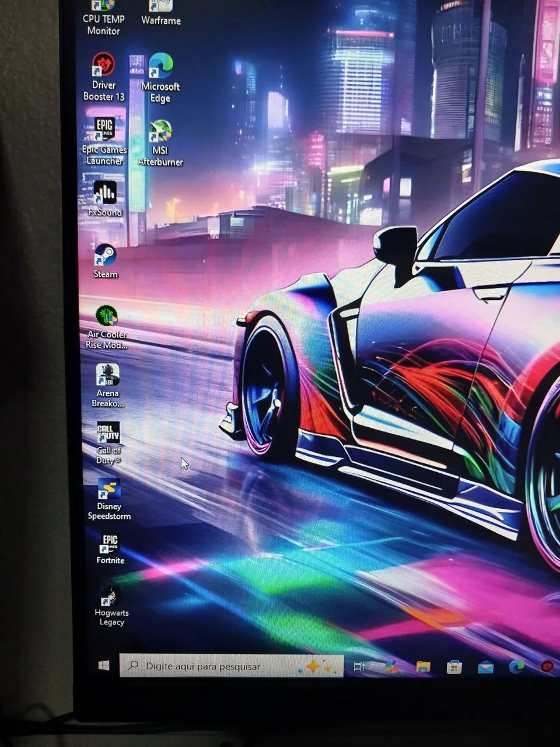Select the Warframe label on the desktop
Viewport: 560px width, 747px height.
point(161,20)
